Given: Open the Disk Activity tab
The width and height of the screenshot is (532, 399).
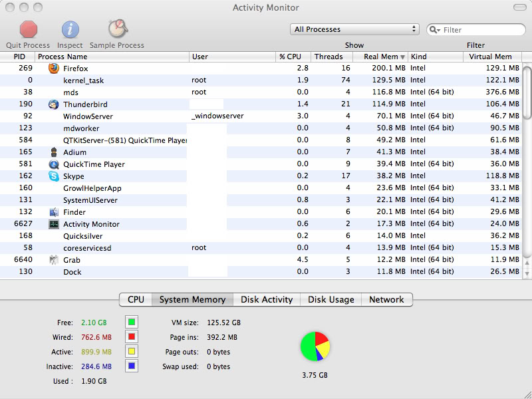Looking at the screenshot, I should 267,300.
